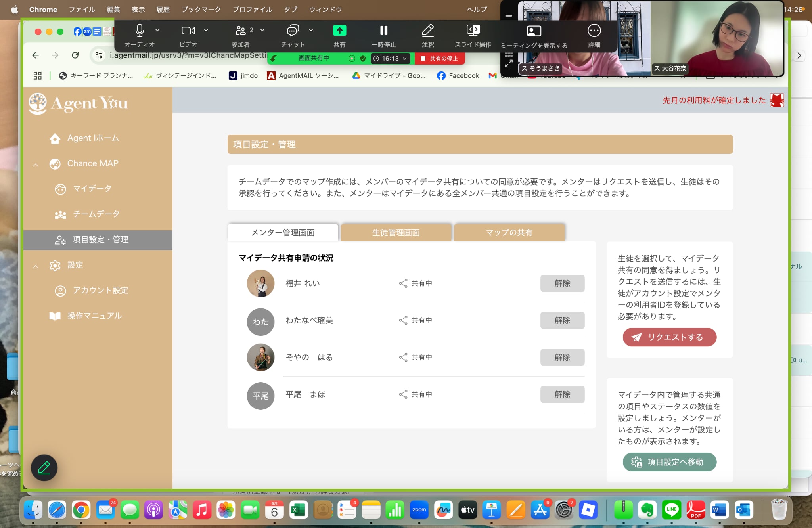Open the ブックマーク menu
Image resolution: width=812 pixels, height=528 pixels.
coord(201,10)
